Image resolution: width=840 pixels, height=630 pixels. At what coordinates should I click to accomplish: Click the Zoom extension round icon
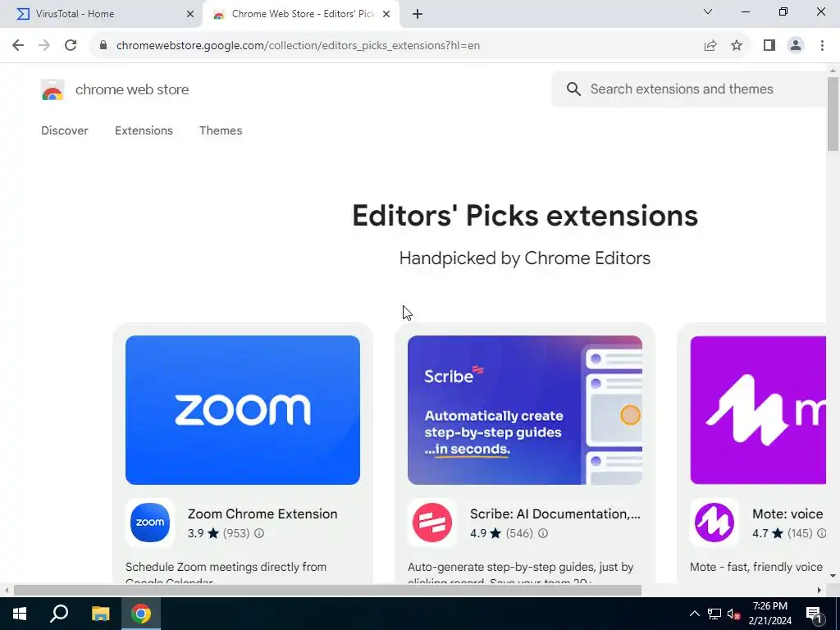click(150, 523)
